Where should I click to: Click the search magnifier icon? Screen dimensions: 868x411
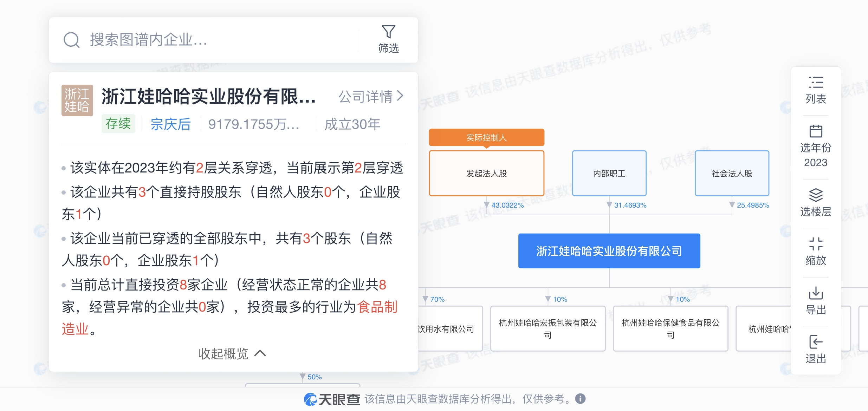click(71, 40)
